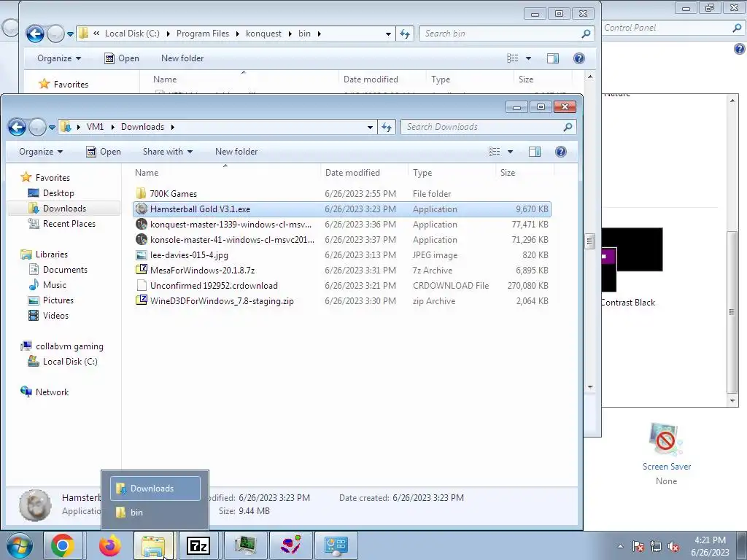Expand the view options arrow in Downloads
Viewport: 747px width, 560px height.
pyautogui.click(x=510, y=152)
